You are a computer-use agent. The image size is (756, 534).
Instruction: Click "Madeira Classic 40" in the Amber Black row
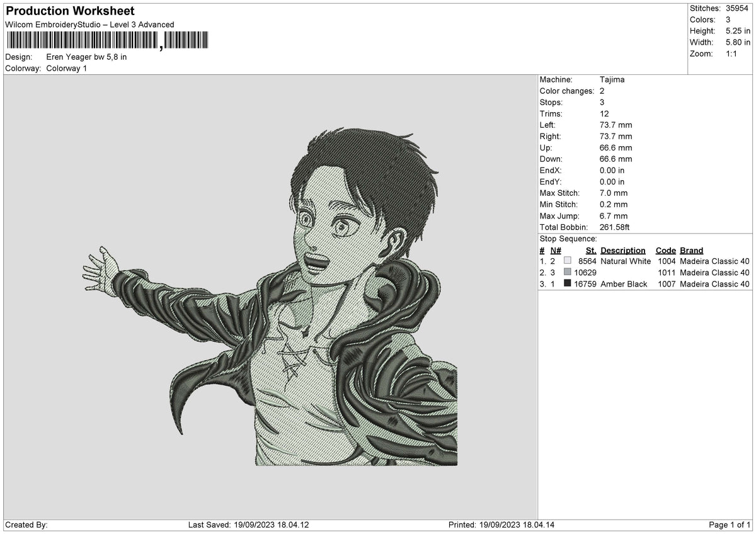tap(715, 284)
